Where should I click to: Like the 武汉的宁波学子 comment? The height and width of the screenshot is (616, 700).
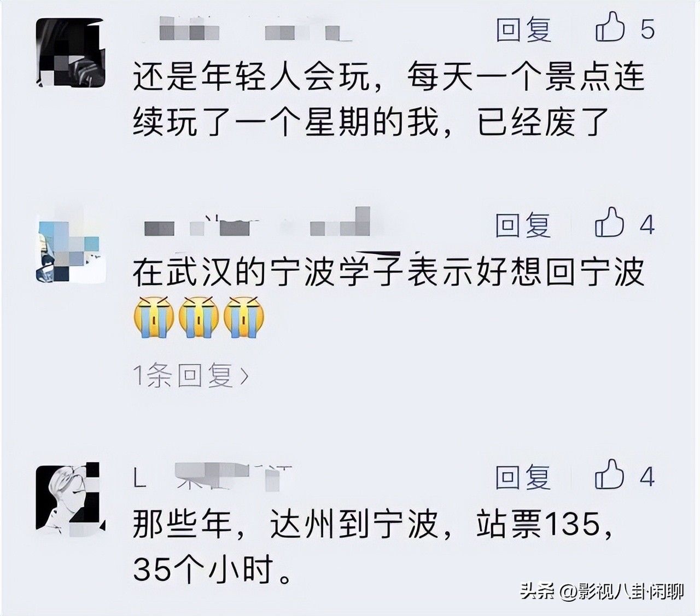click(609, 223)
